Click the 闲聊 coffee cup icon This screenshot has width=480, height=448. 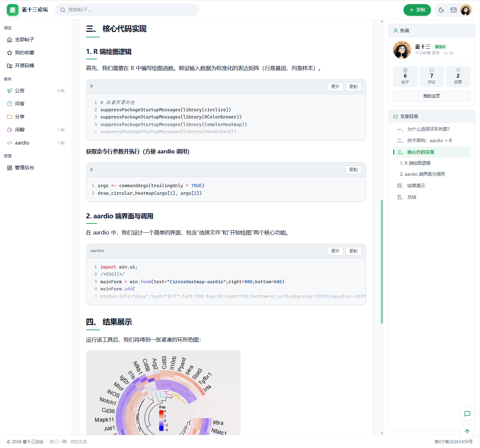[10, 130]
